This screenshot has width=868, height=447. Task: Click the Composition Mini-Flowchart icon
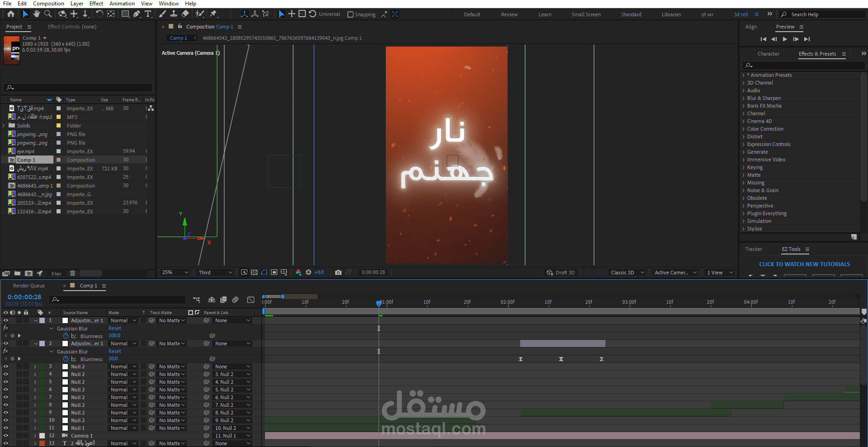tap(196, 300)
